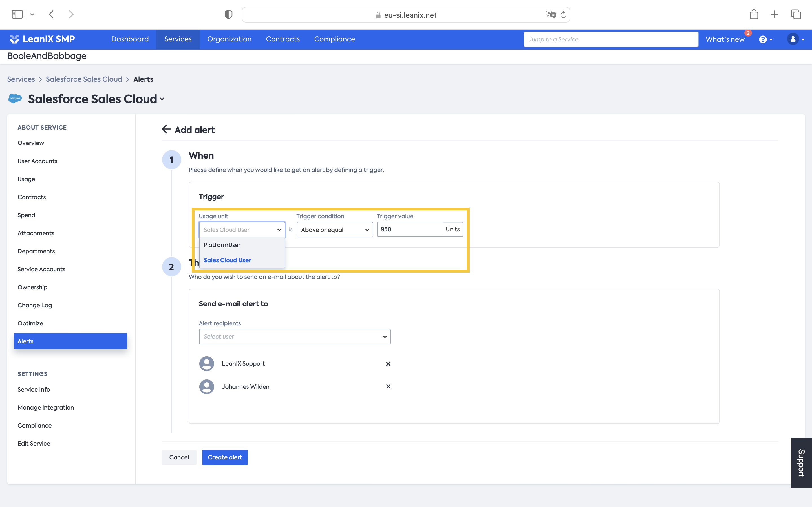The image size is (812, 507).
Task: Remove Johannes Wilden recipient with X
Action: (x=388, y=387)
